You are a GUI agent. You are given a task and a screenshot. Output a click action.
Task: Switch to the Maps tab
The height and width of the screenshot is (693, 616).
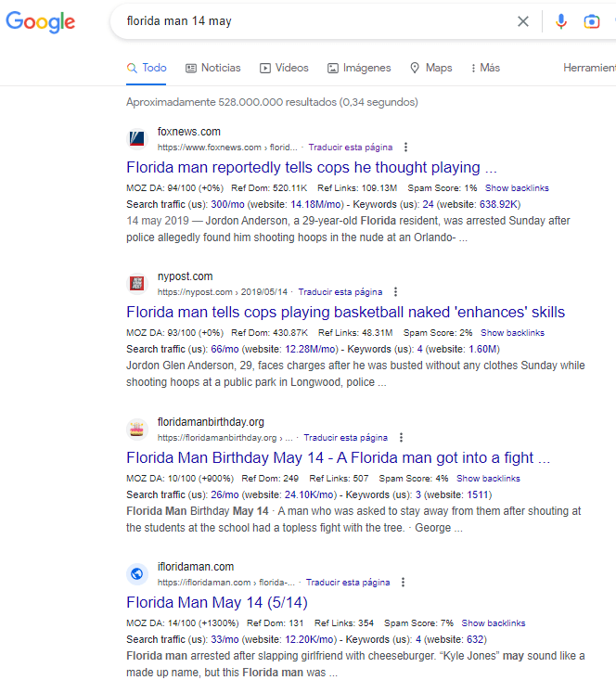(x=430, y=68)
